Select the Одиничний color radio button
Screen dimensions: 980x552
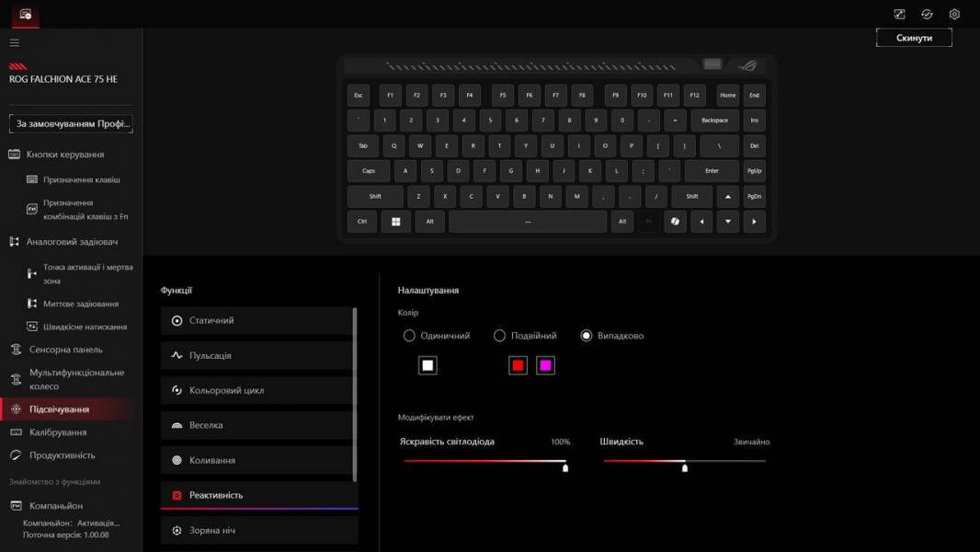pos(409,336)
